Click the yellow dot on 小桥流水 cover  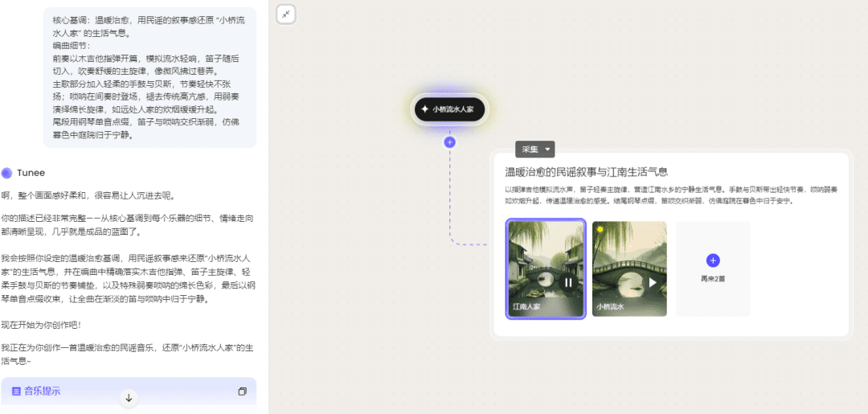(600, 230)
